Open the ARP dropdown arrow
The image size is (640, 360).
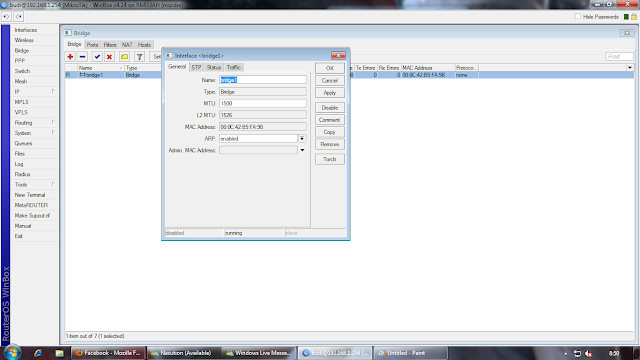302,139
